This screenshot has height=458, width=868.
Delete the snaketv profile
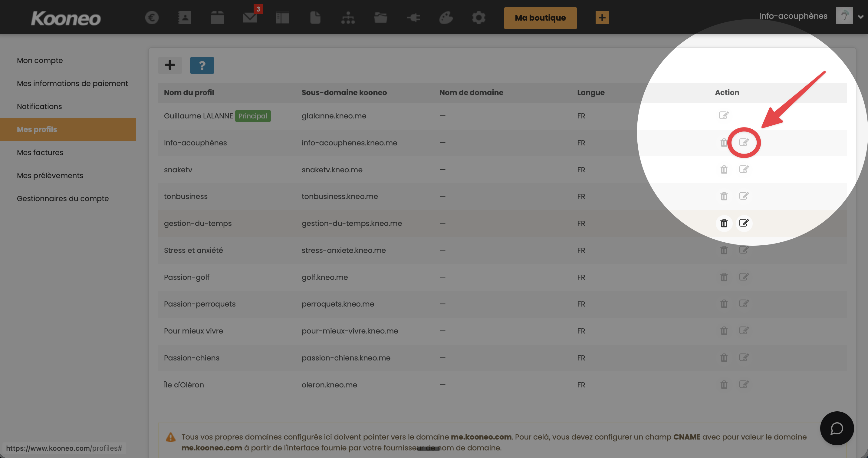coord(724,169)
